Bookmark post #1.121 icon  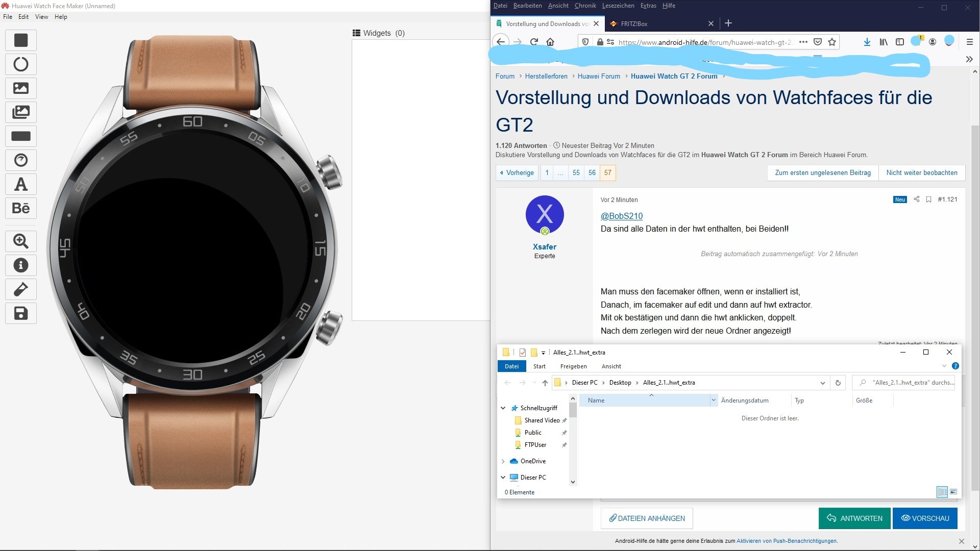[x=928, y=199]
